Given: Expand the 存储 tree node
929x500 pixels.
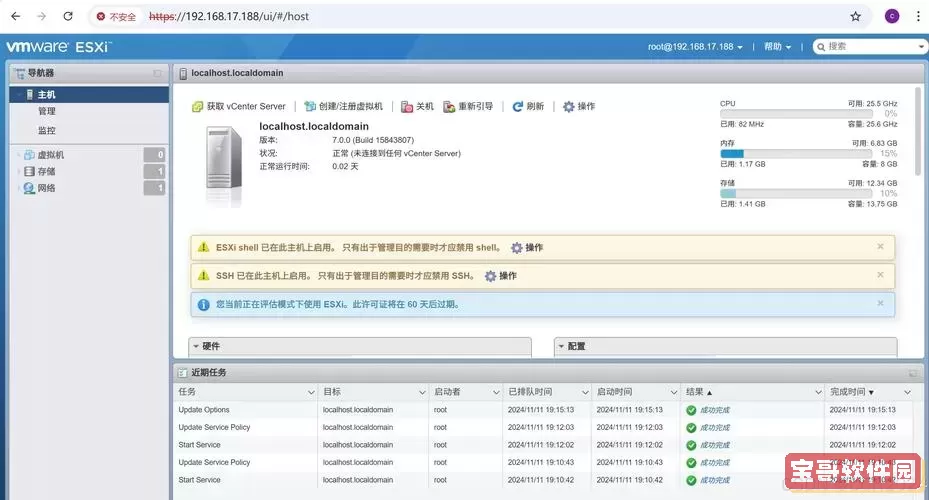Looking at the screenshot, I should click(18, 171).
